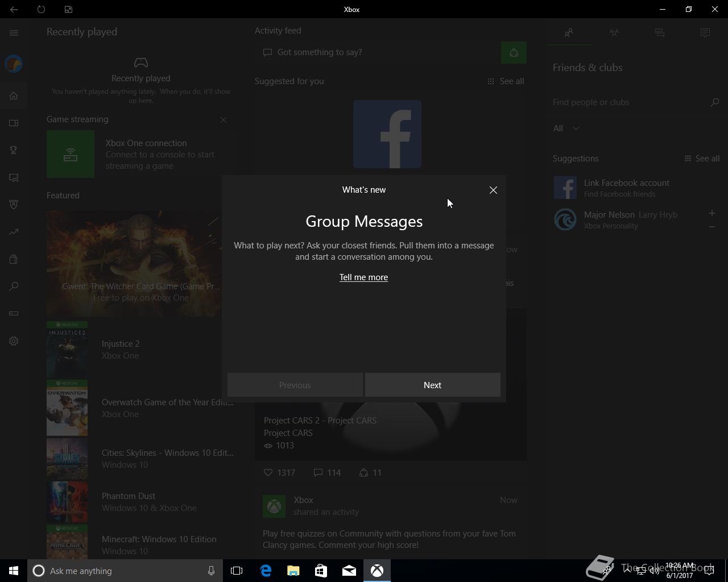Open Cities: Skylines Windows 10 Edition
728x582 pixels.
click(140, 459)
